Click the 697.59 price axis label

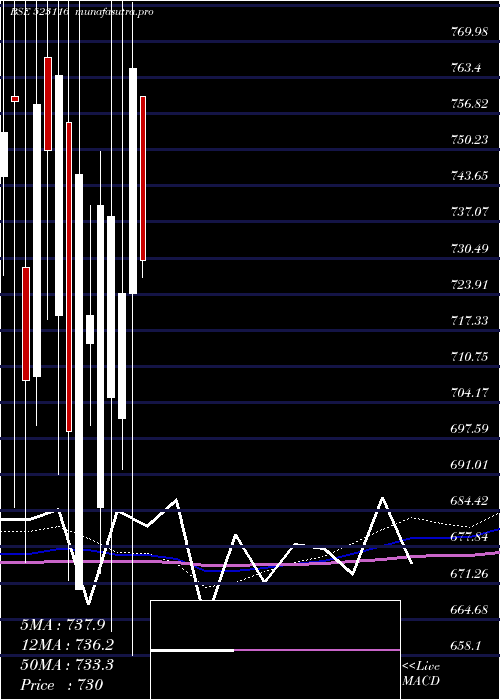coord(469,429)
